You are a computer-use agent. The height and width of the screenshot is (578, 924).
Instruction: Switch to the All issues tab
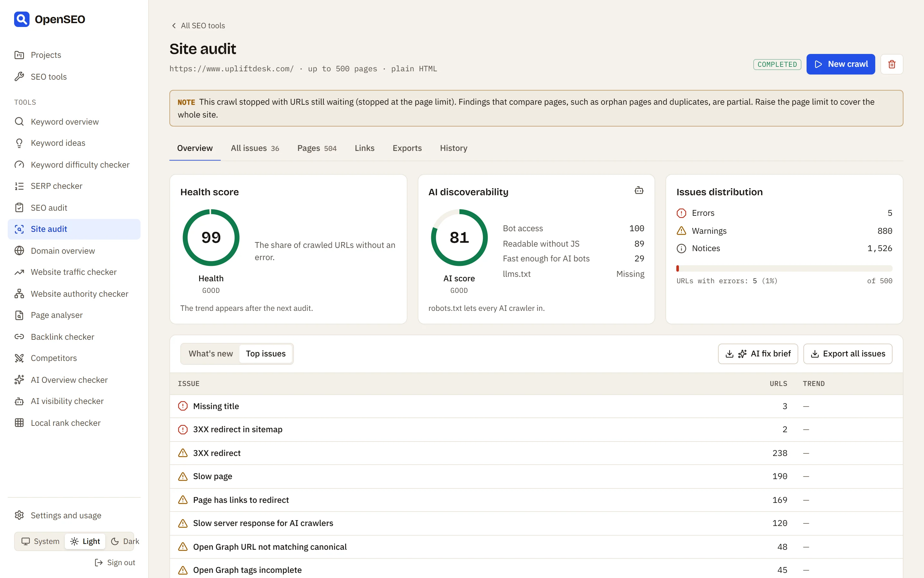point(255,148)
